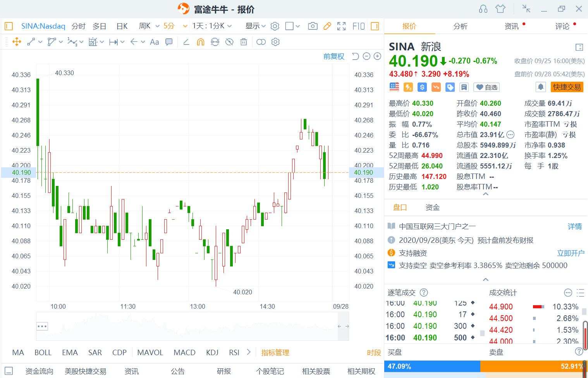Click the US flag market icon
The image size is (588, 378).
click(394, 87)
